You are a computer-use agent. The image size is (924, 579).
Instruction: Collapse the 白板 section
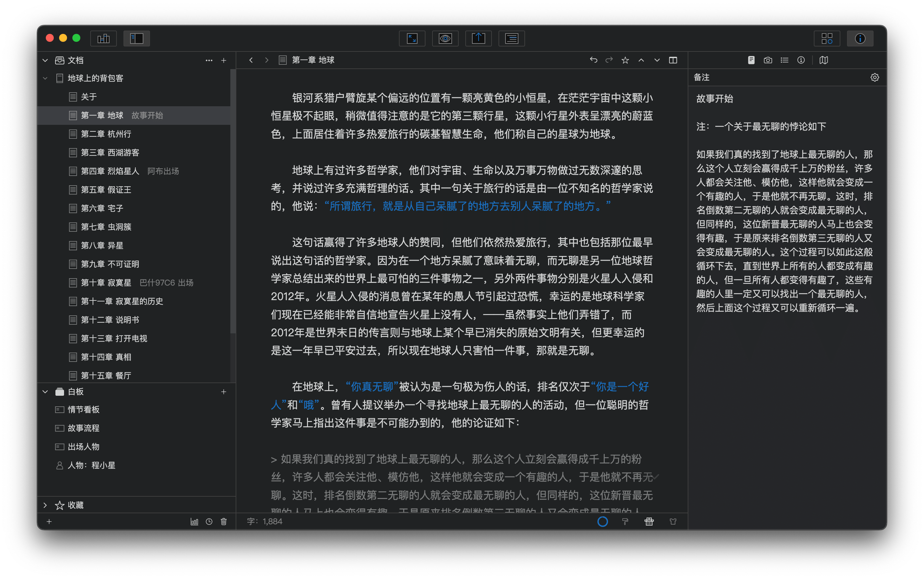pos(45,391)
